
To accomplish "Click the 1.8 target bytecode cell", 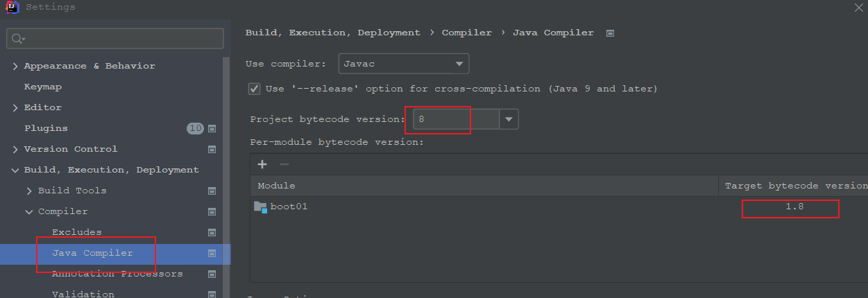I will [x=794, y=207].
